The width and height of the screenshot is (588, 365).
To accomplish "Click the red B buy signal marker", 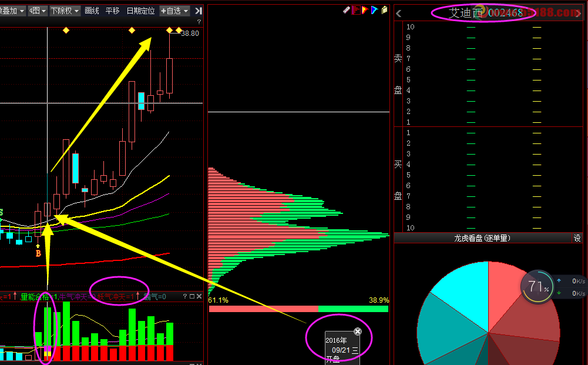I will click(x=38, y=253).
